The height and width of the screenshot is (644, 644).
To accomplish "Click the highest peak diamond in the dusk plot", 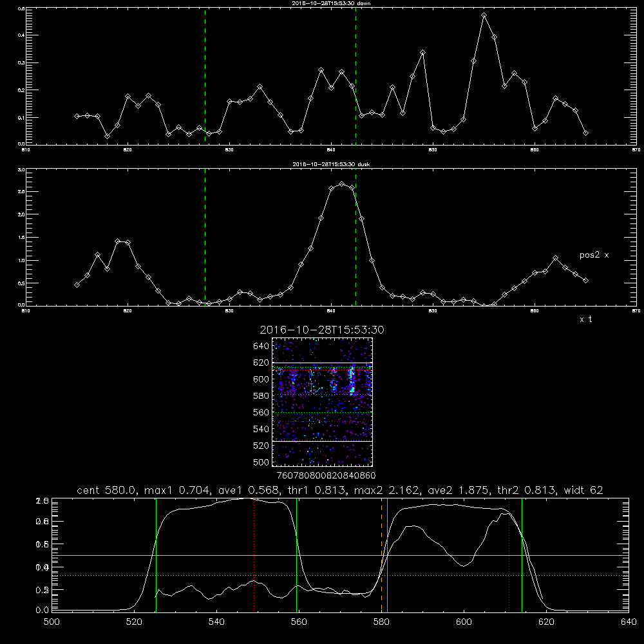I will coord(342,184).
